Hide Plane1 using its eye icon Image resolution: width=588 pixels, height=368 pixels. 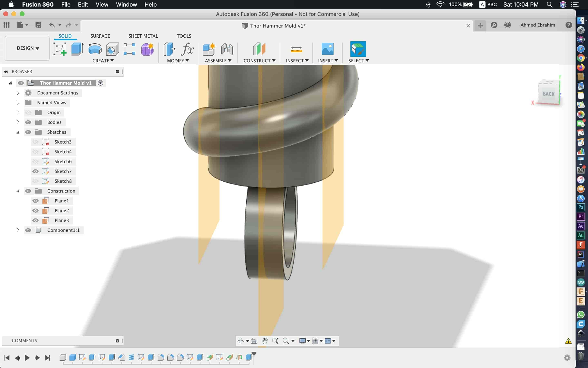tap(36, 201)
